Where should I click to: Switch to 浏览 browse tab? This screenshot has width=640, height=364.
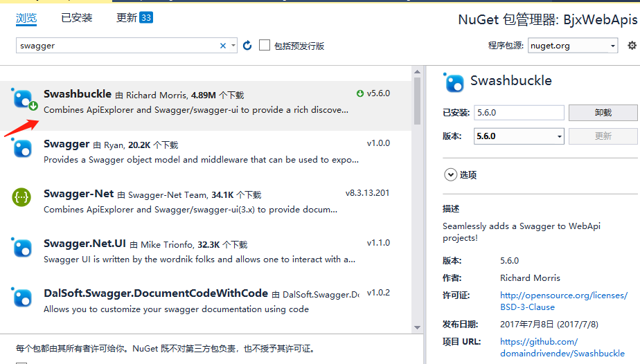point(26,18)
